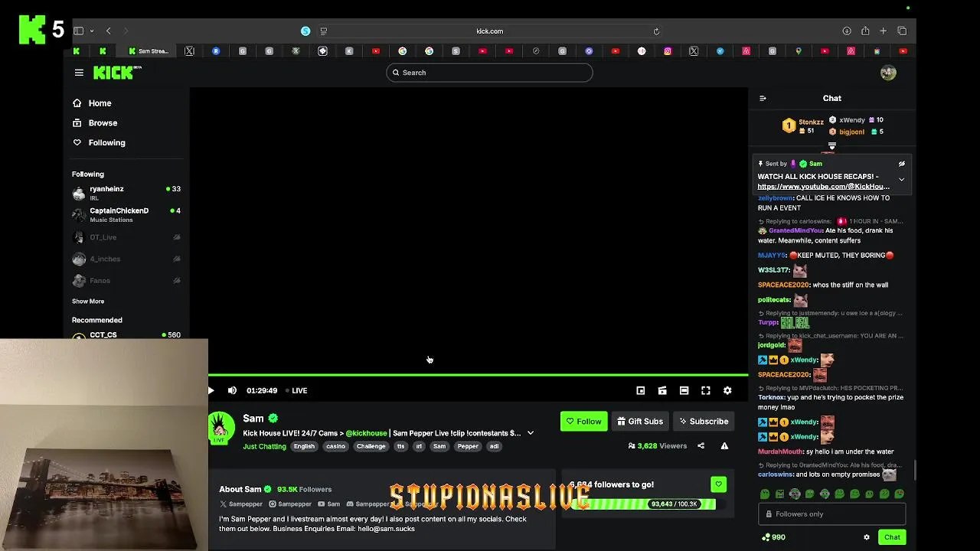Click xWendy on gift leaderboard
Image resolution: width=980 pixels, height=551 pixels.
click(856, 120)
